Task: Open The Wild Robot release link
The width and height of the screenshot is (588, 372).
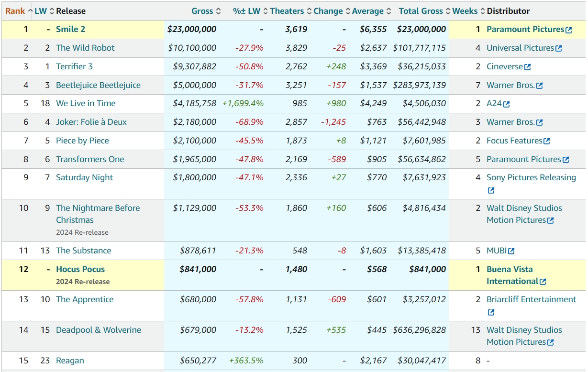Action: (85, 48)
